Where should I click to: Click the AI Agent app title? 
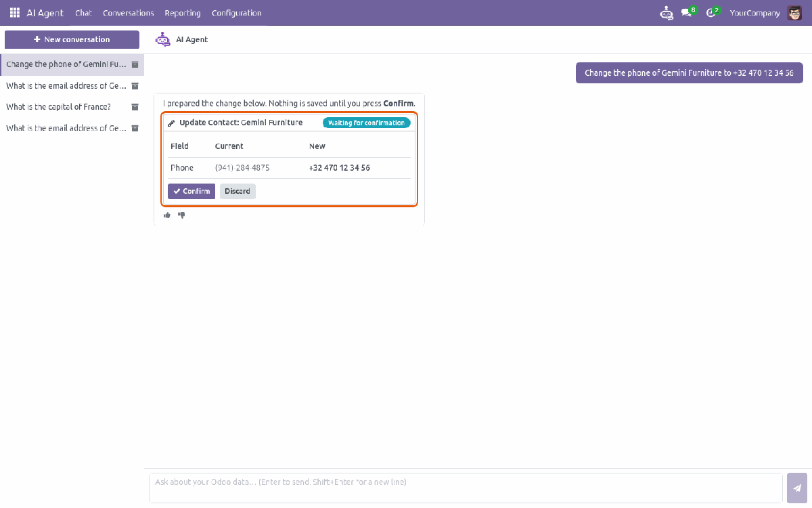pos(45,13)
